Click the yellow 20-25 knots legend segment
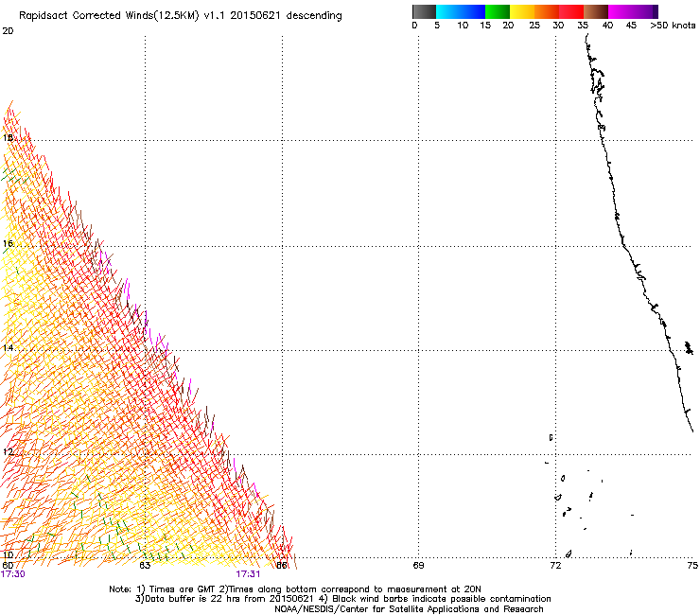This screenshot has width=700, height=615. coord(522,11)
